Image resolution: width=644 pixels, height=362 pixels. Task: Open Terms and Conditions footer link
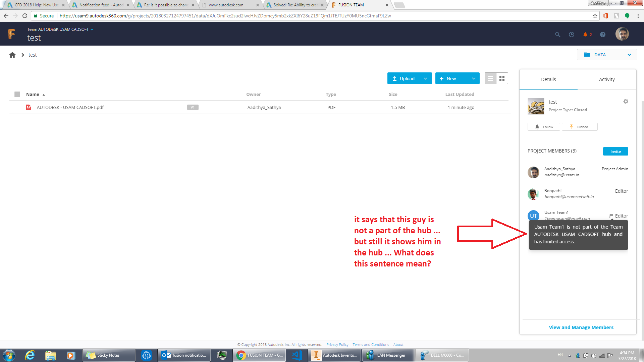(371, 345)
